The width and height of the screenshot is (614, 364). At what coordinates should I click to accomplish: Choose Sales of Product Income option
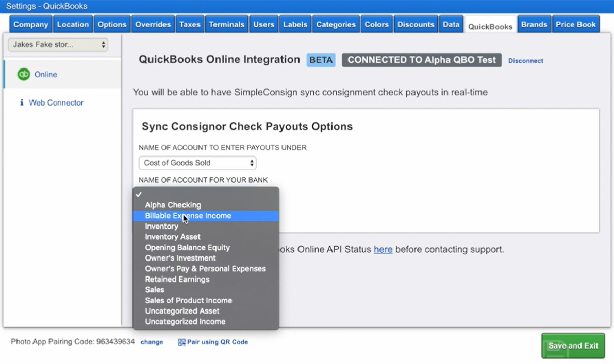point(206,300)
